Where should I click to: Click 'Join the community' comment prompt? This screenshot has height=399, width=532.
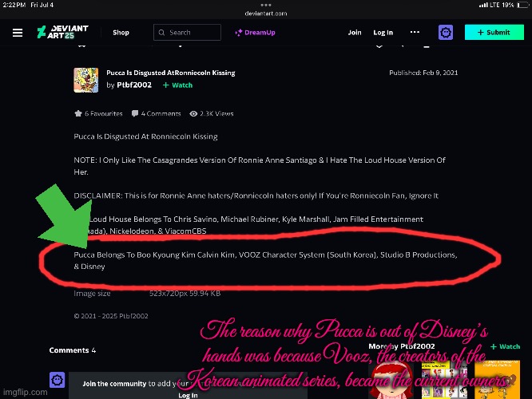114,384
